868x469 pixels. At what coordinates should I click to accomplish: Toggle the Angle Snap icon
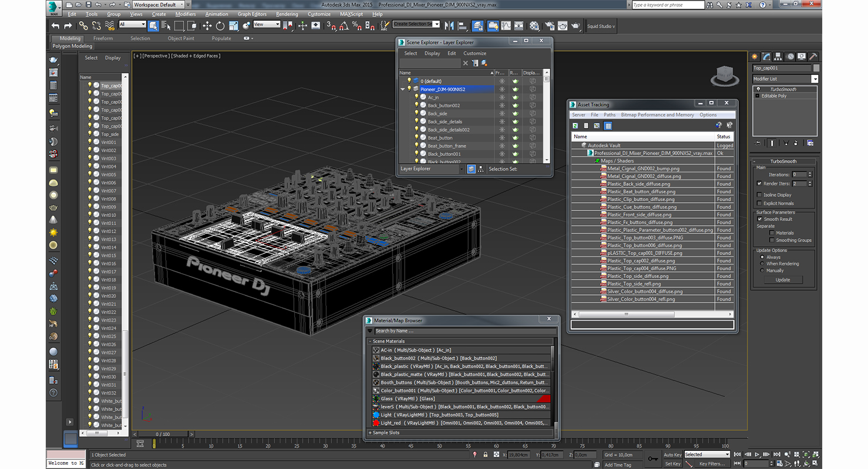pyautogui.click(x=344, y=26)
